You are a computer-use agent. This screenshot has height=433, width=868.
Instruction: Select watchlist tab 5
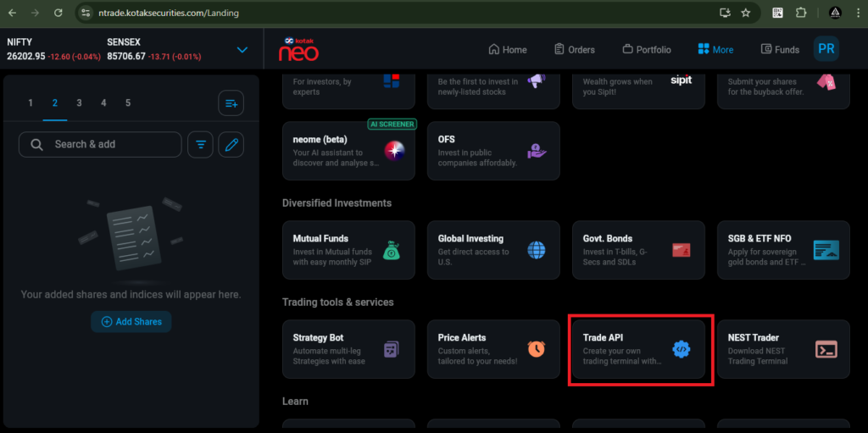pyautogui.click(x=128, y=103)
